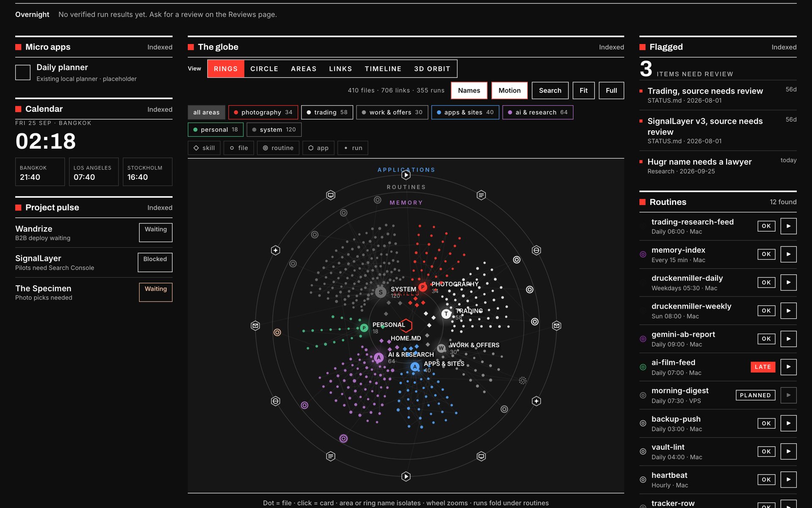The height and width of the screenshot is (508, 812).
Task: Open the globe Search button
Action: coord(550,91)
